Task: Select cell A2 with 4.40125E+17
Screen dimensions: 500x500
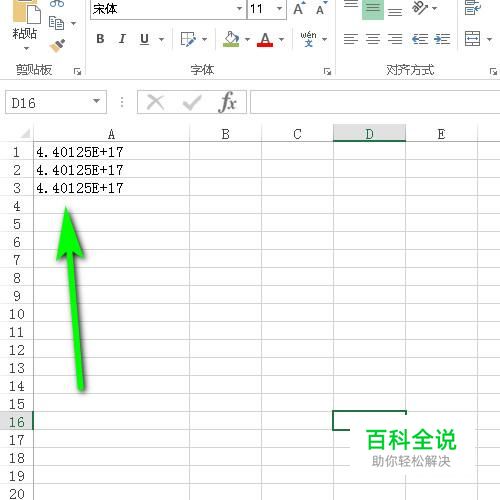Action: [111, 170]
